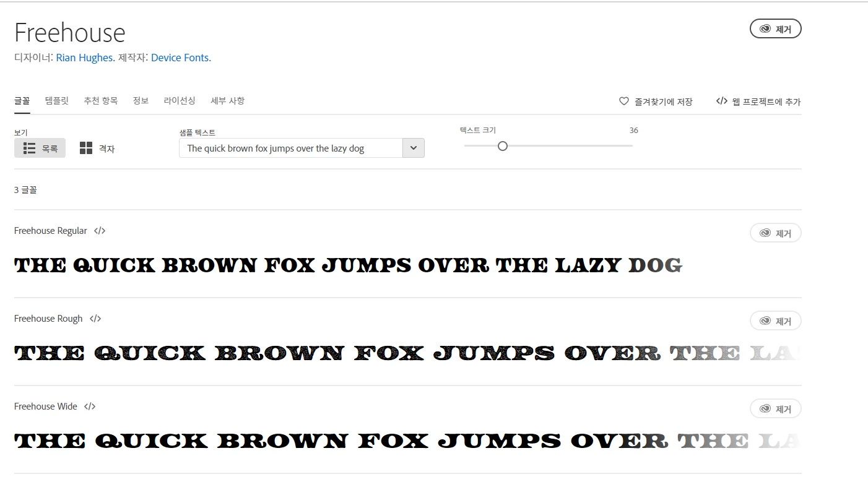
Task: Copy embed code for Freehouse Regular
Action: click(x=100, y=231)
